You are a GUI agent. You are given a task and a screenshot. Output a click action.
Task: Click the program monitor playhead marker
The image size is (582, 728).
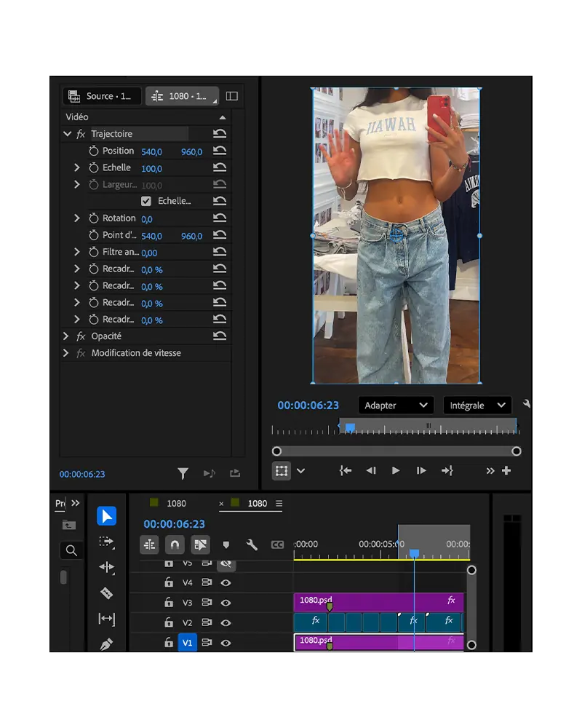351,427
